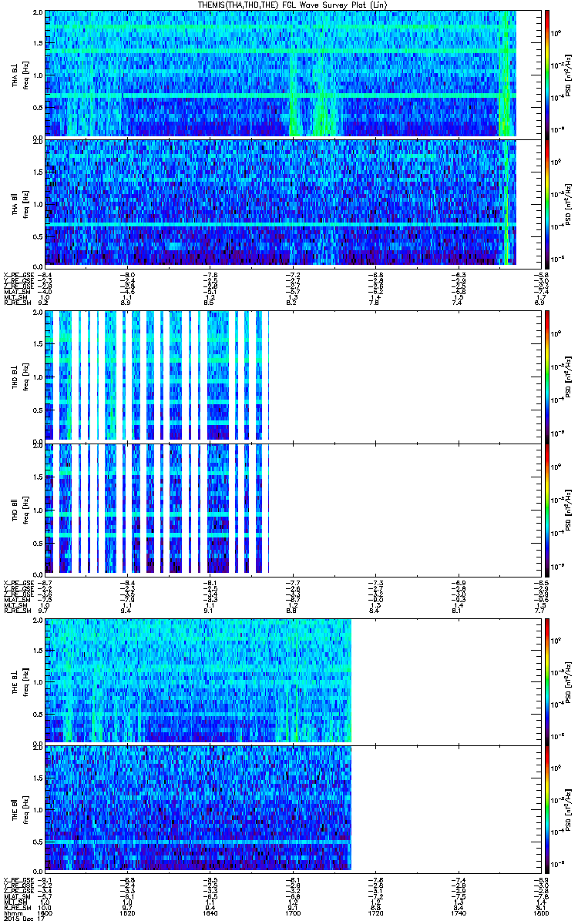Image resolution: width=578 pixels, height=924 pixels.
Task: Click the hhmm time axis label
Action: [12, 912]
